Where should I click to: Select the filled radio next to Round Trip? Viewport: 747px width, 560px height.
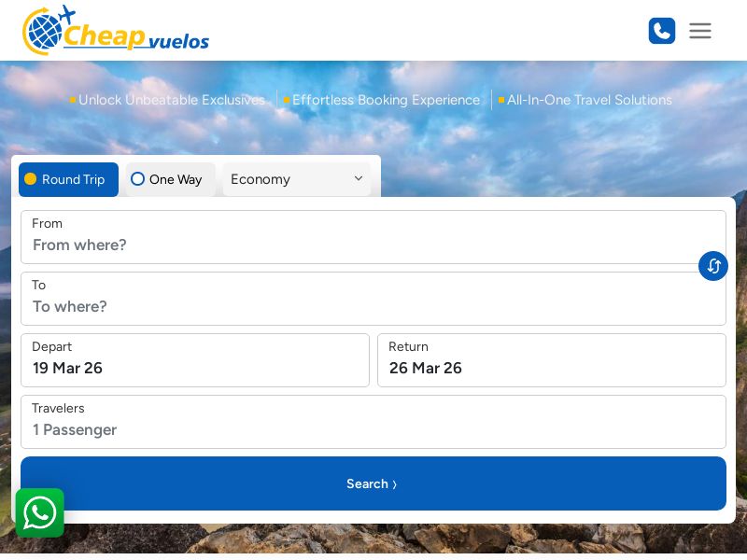(x=31, y=179)
